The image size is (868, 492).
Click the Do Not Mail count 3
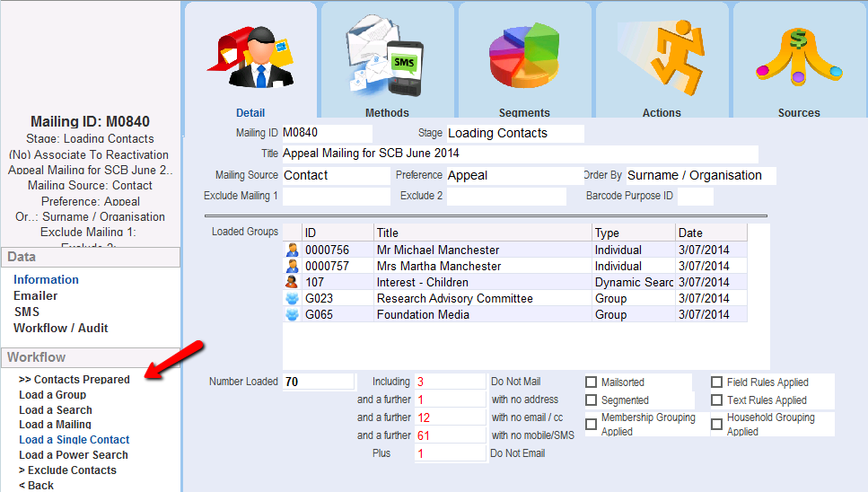[x=450, y=382]
